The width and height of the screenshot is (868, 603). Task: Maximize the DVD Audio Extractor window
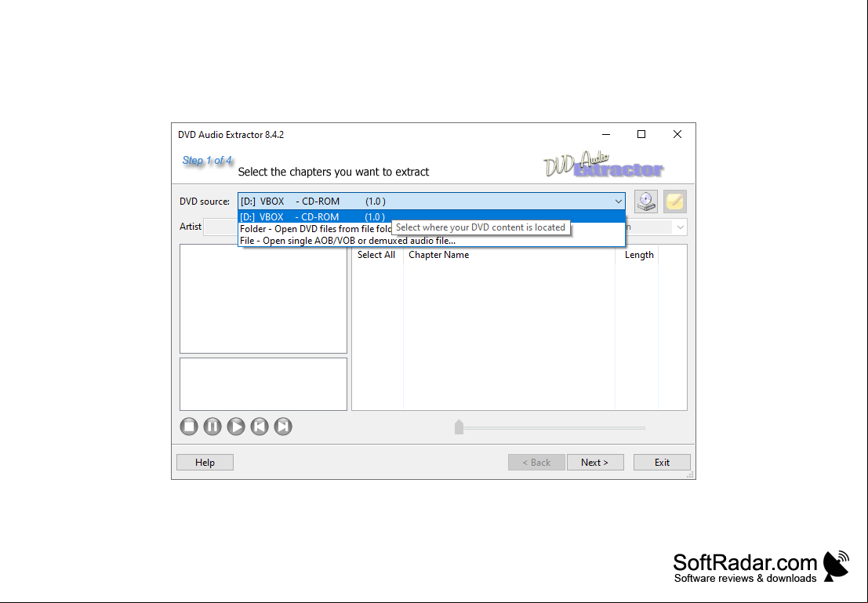coord(641,135)
